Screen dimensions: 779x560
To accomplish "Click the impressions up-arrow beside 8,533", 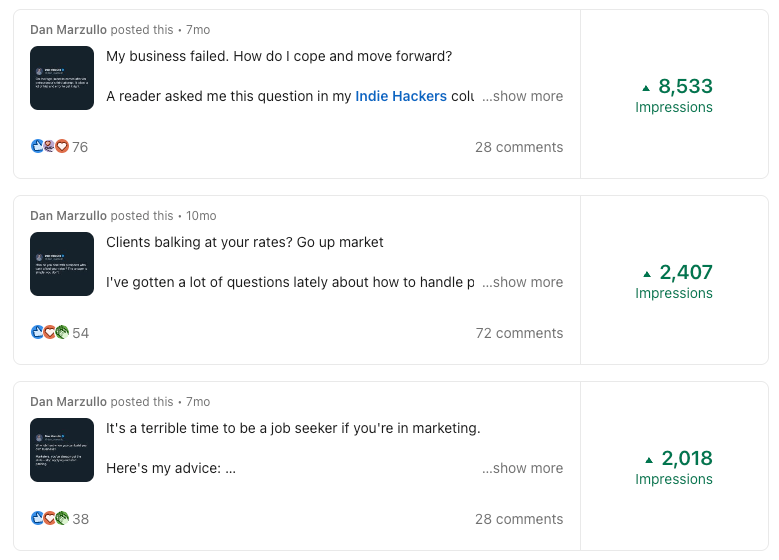I will coord(646,87).
